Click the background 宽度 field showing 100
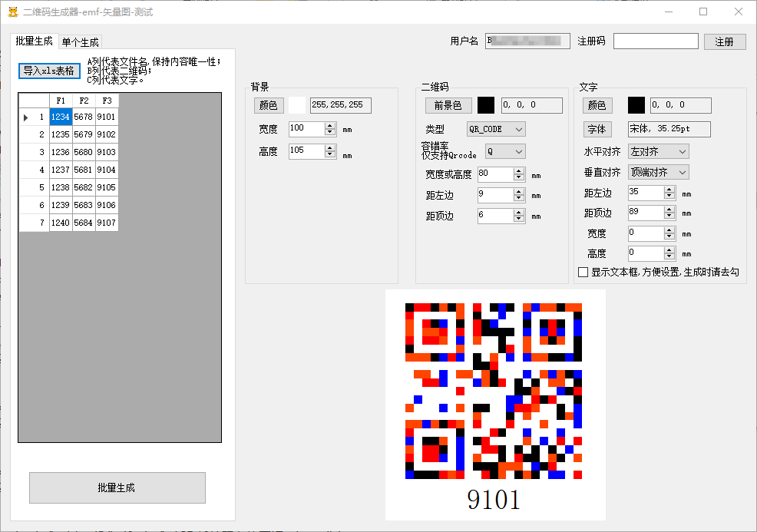Screen dimensions: 757x532 click(306, 129)
